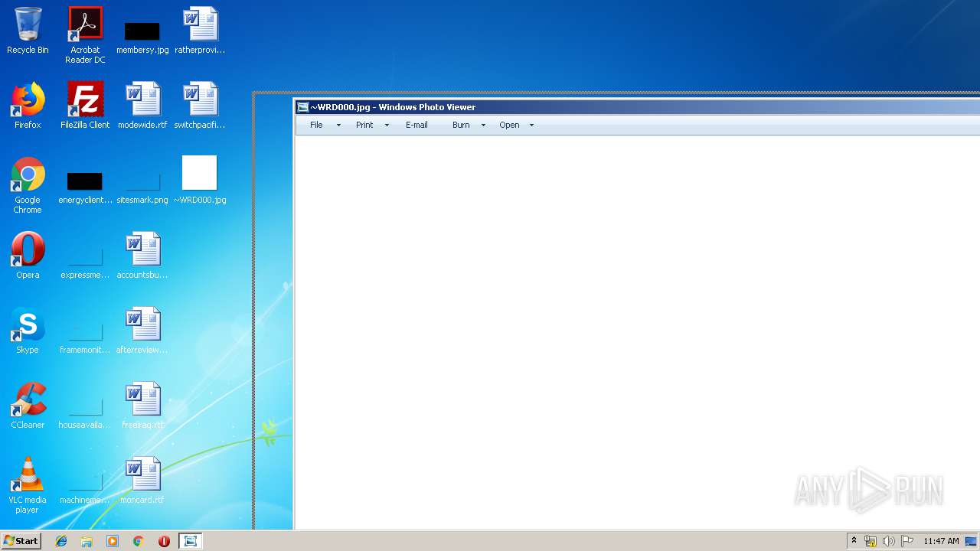Expand the File menu dropdown arrow
980x551 pixels.
point(338,126)
